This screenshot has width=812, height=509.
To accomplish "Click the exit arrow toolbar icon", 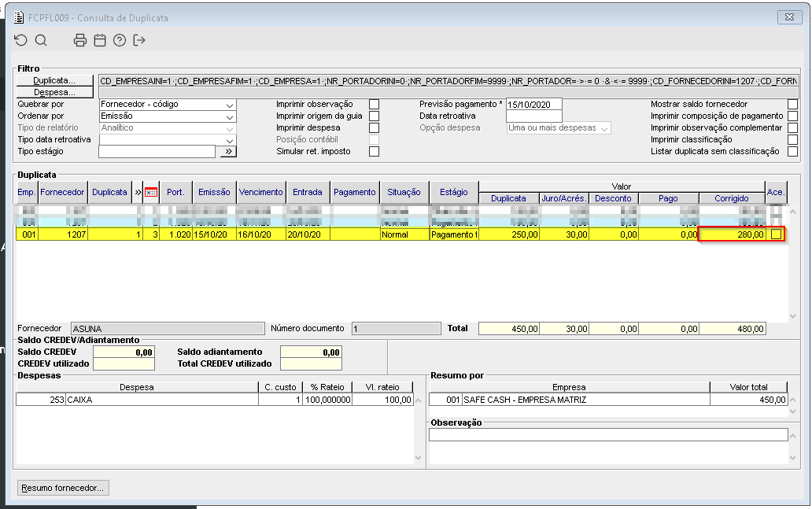I will 140,40.
